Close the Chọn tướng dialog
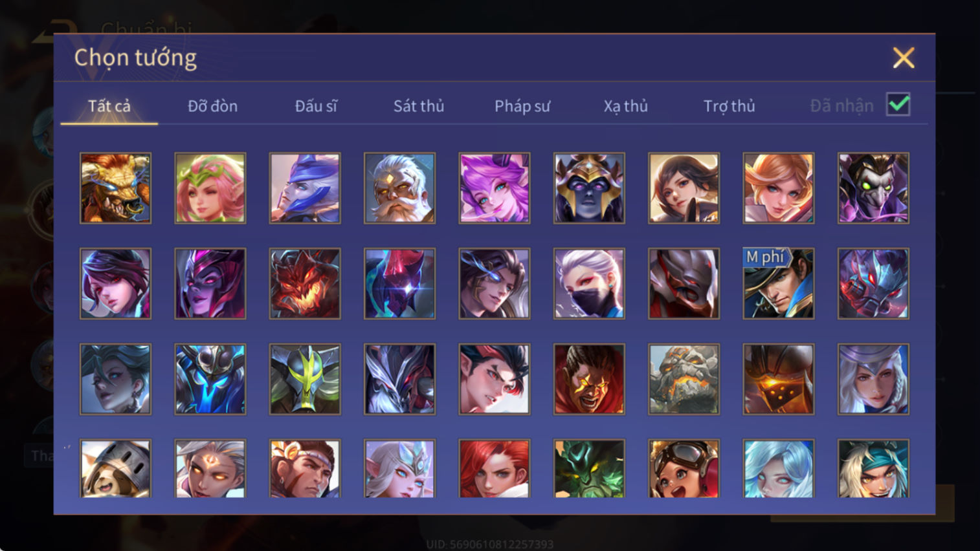 (x=904, y=58)
